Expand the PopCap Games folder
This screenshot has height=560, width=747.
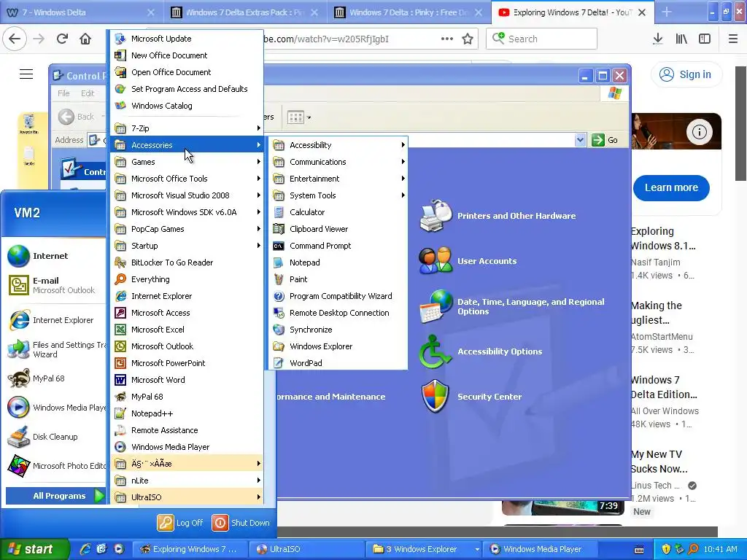(187, 229)
